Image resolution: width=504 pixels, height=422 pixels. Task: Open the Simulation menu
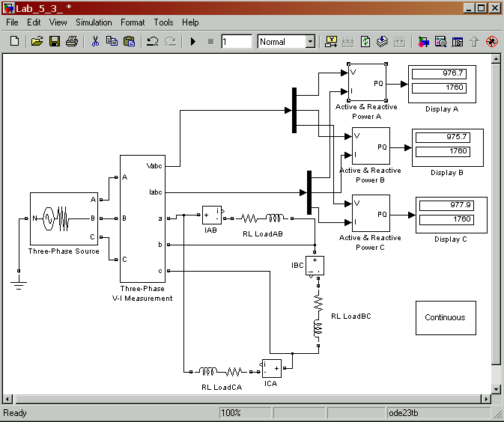click(x=94, y=22)
